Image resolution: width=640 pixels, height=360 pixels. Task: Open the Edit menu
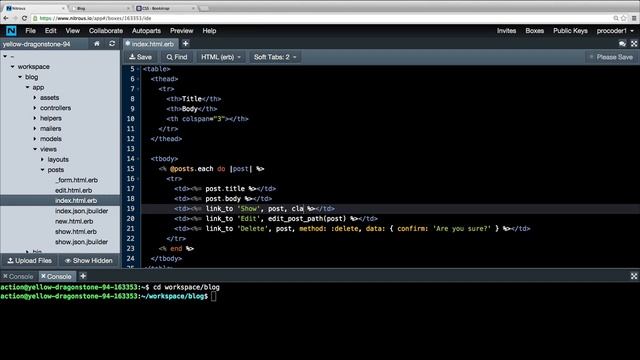50,31
